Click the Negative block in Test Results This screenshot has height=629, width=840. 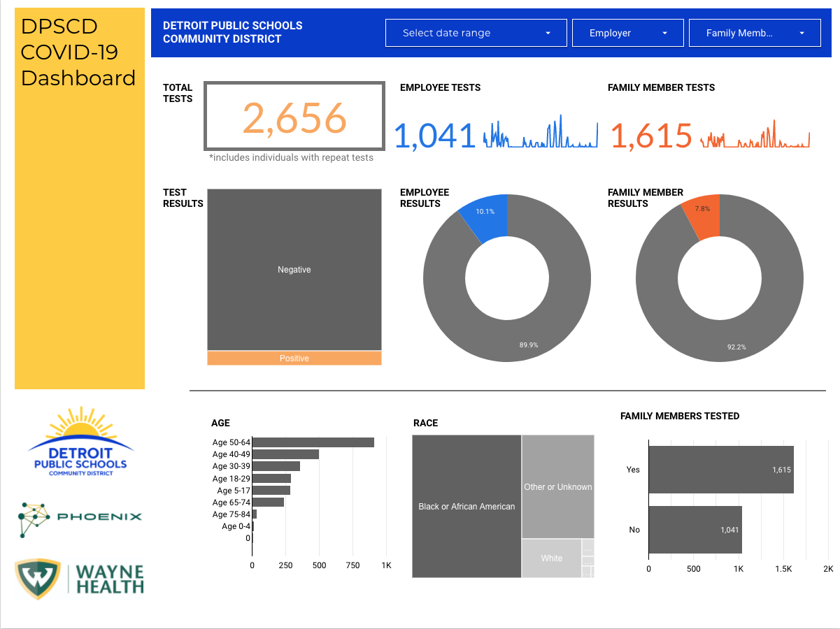[x=294, y=270]
